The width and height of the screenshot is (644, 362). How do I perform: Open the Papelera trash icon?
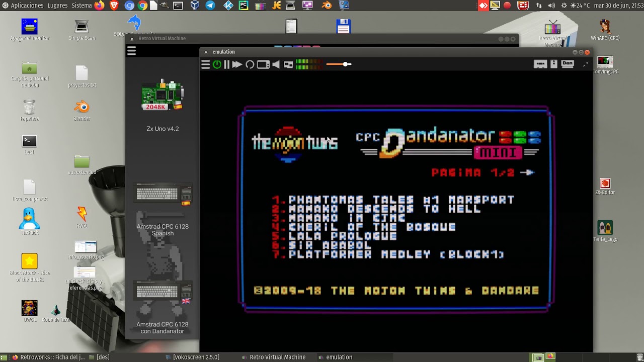tap(30, 110)
